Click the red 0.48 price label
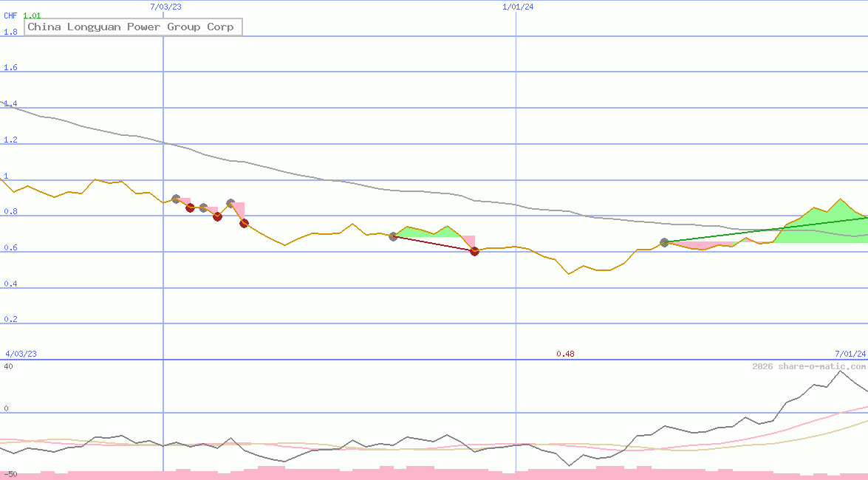The width and height of the screenshot is (868, 480). (566, 354)
